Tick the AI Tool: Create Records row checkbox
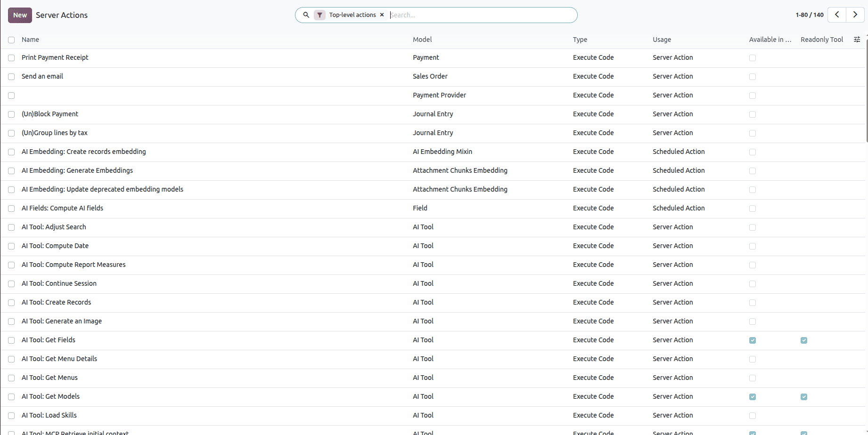868x435 pixels. 11,303
